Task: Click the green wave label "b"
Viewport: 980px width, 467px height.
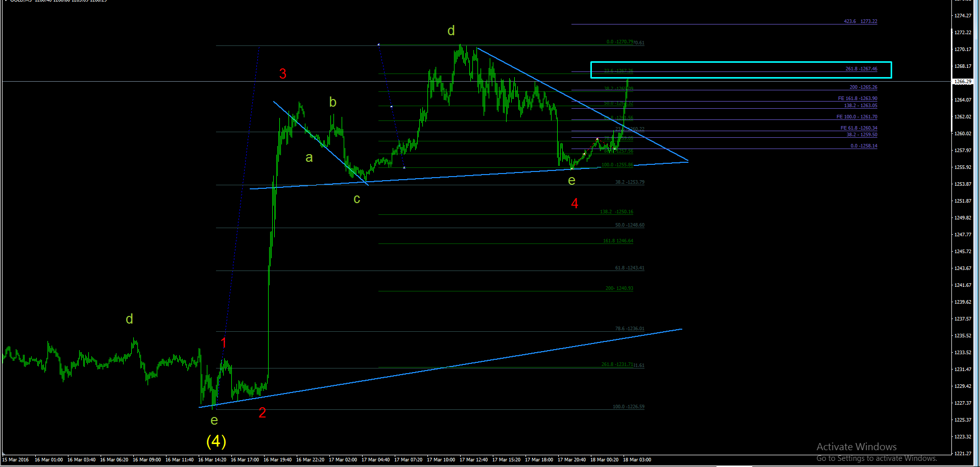Action: pyautogui.click(x=332, y=102)
